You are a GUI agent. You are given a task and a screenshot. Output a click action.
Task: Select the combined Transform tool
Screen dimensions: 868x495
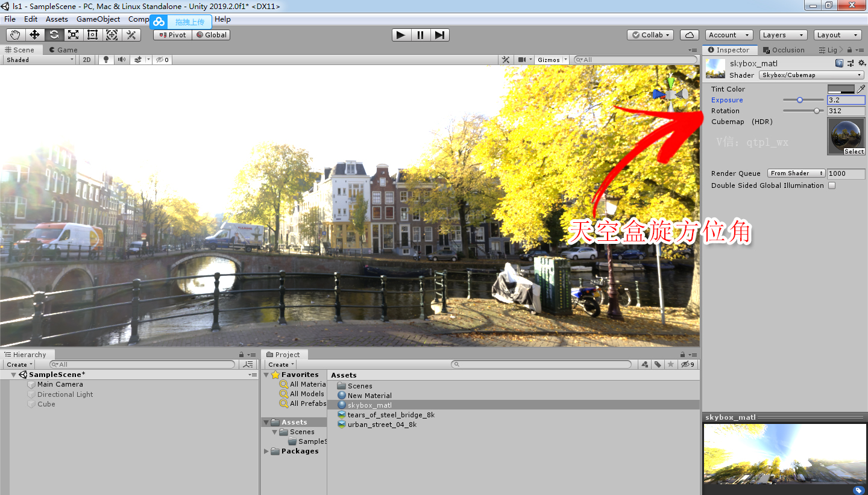click(x=112, y=35)
